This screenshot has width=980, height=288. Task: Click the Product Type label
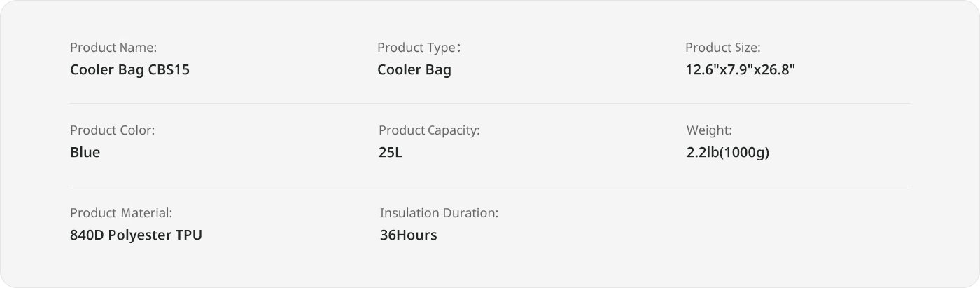pyautogui.click(x=419, y=48)
